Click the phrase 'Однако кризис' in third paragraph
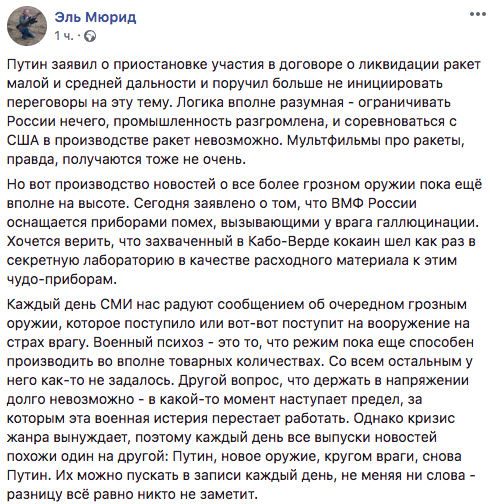The width and height of the screenshot is (490, 504). (404, 418)
